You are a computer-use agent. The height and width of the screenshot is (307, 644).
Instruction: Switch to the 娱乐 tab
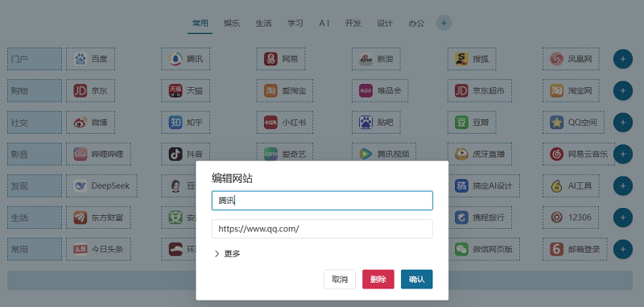tap(232, 23)
